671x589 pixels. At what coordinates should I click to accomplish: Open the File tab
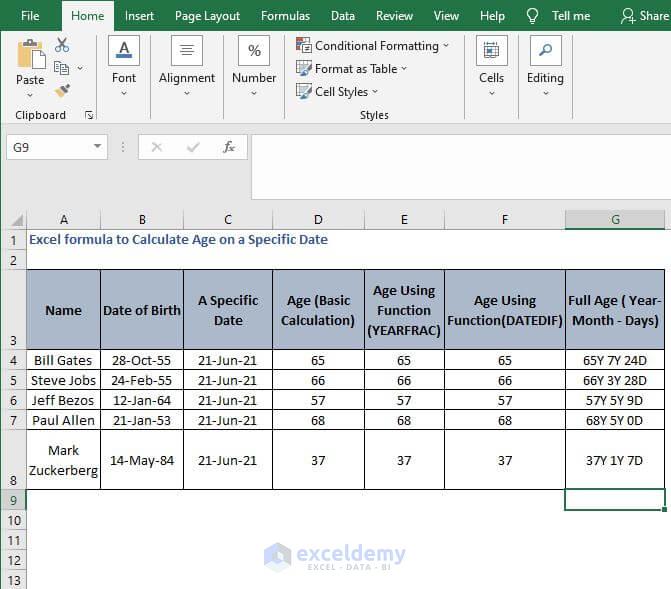pyautogui.click(x=30, y=16)
